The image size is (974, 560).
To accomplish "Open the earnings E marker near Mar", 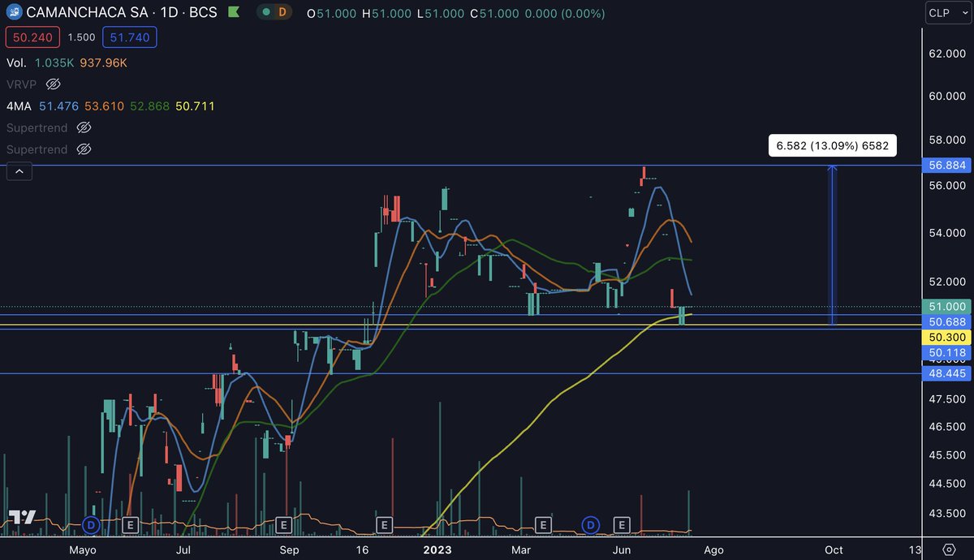I will click(542, 525).
